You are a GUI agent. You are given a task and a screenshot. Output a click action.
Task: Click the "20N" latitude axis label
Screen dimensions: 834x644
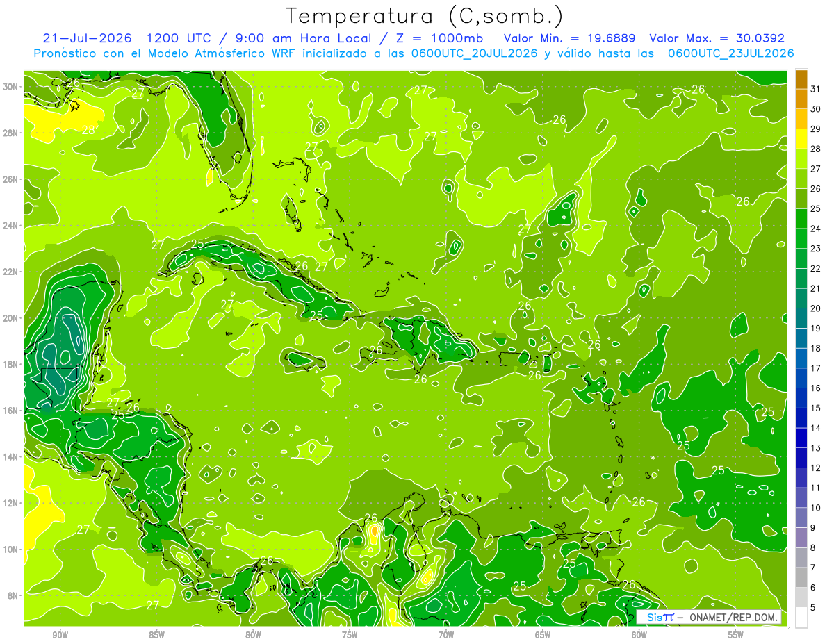click(x=12, y=318)
